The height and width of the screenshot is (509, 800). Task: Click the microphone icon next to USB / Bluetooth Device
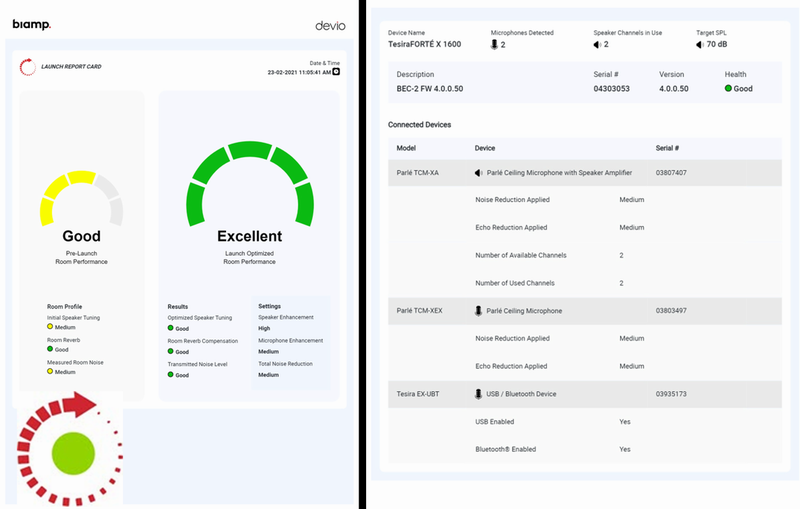[478, 394]
